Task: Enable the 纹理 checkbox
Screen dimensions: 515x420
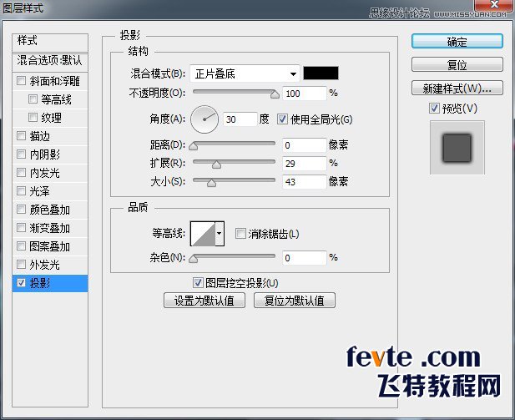Action: [33, 118]
